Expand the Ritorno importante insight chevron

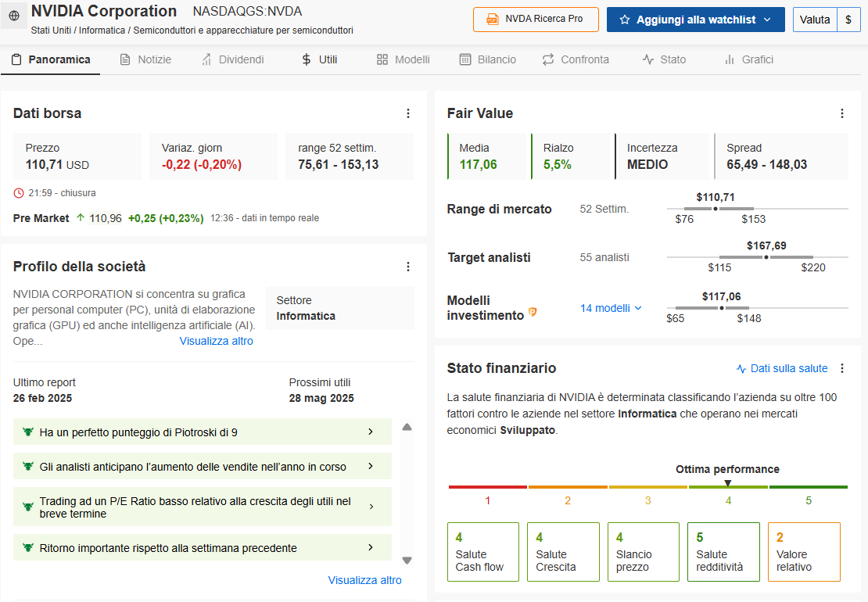click(371, 547)
